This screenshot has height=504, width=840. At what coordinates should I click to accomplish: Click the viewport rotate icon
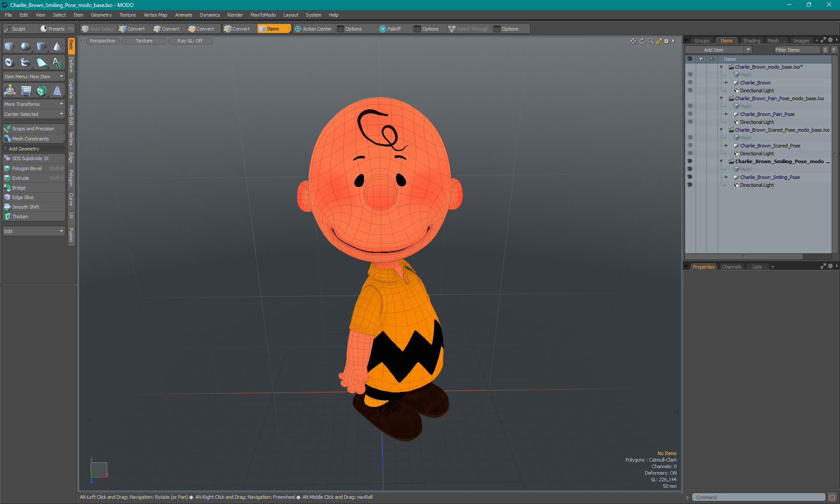coord(642,41)
